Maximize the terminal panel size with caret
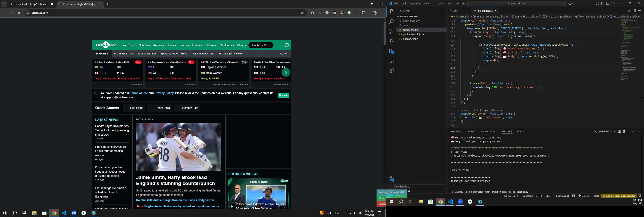644x217 pixels. click(x=634, y=131)
